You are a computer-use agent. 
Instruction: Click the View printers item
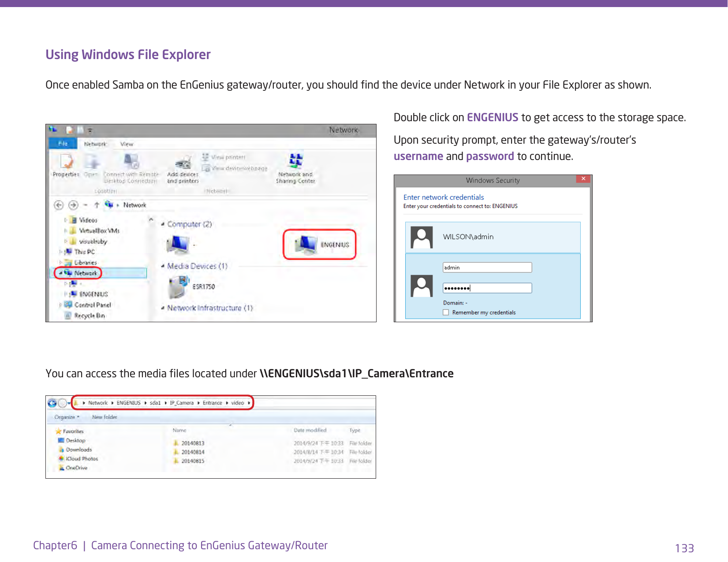click(x=224, y=157)
